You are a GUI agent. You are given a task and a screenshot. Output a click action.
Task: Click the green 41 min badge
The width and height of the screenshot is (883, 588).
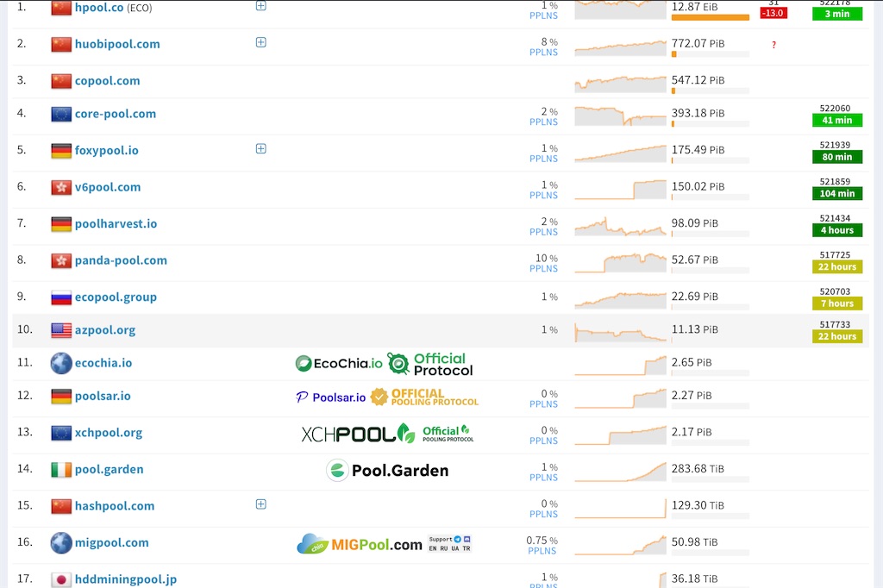[836, 120]
